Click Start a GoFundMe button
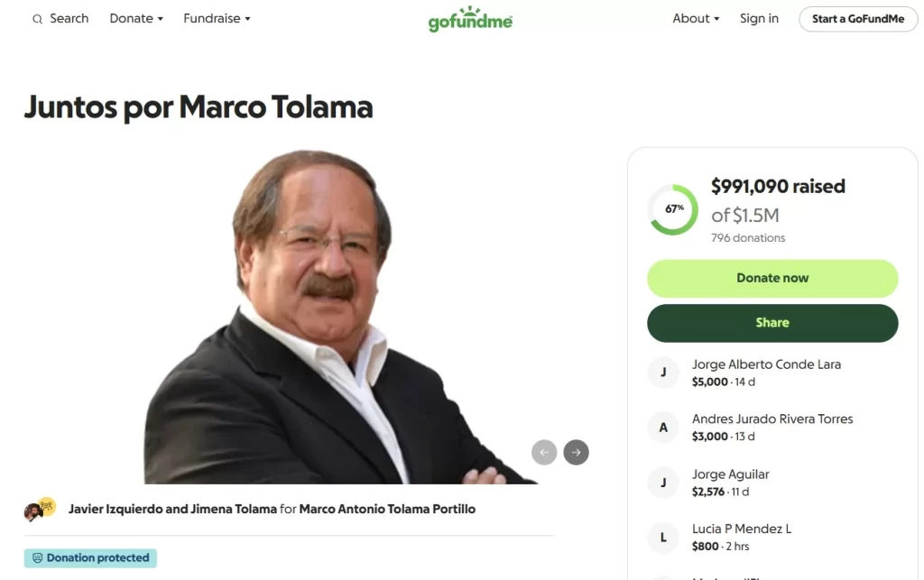This screenshot has height=580, width=924. pyautogui.click(x=857, y=19)
